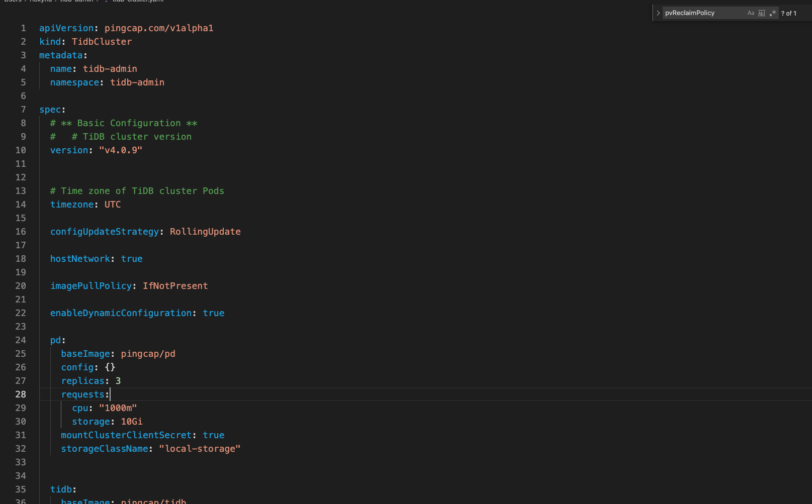Click the true value after hostNetwork
Screen dimensions: 812x504
(x=132, y=259)
